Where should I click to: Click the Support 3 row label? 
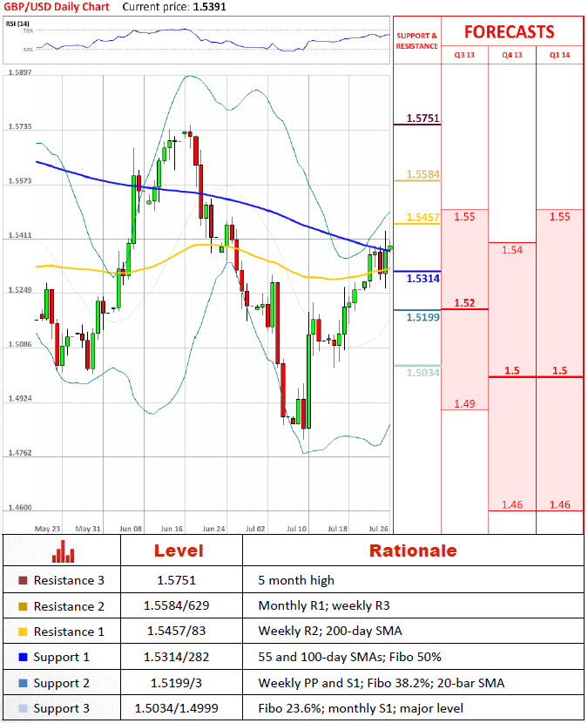pyautogui.click(x=61, y=709)
